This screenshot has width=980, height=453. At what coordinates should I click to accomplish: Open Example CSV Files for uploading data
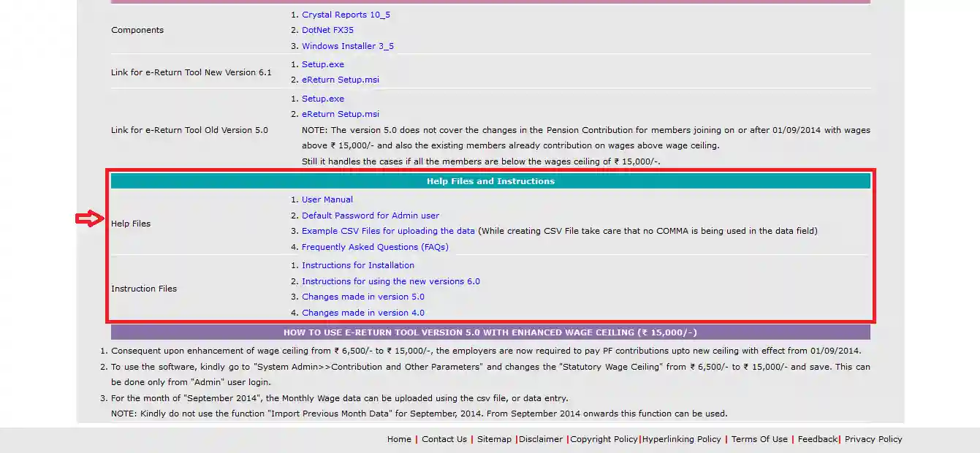388,231
